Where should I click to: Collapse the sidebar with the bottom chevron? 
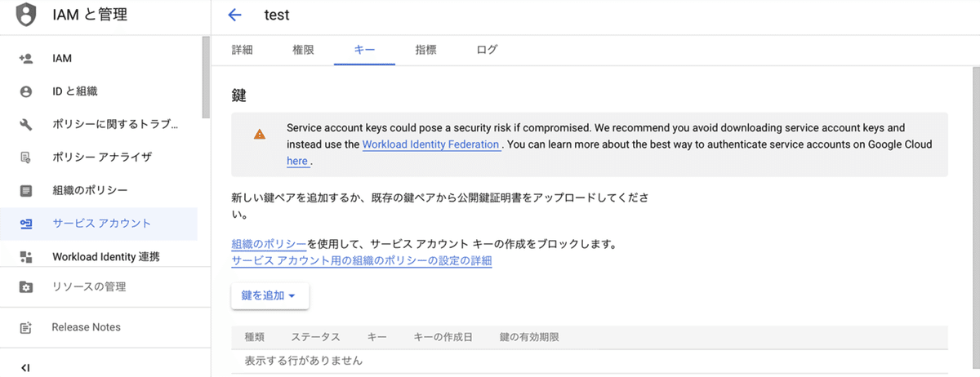click(25, 368)
